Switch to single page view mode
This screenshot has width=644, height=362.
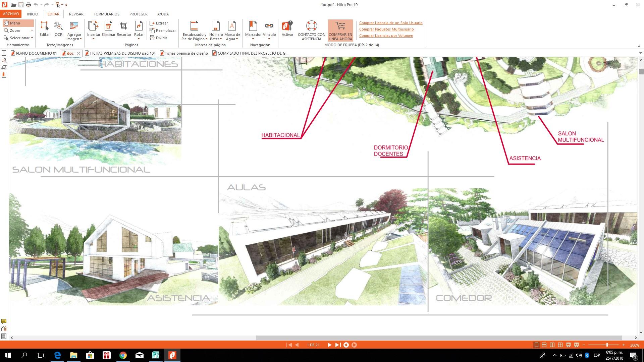[536, 345]
